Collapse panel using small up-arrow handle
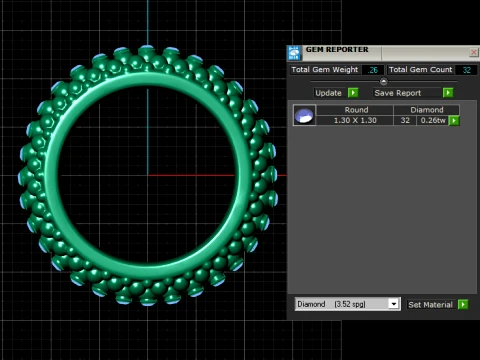This screenshot has height=360, width=480. (x=384, y=81)
